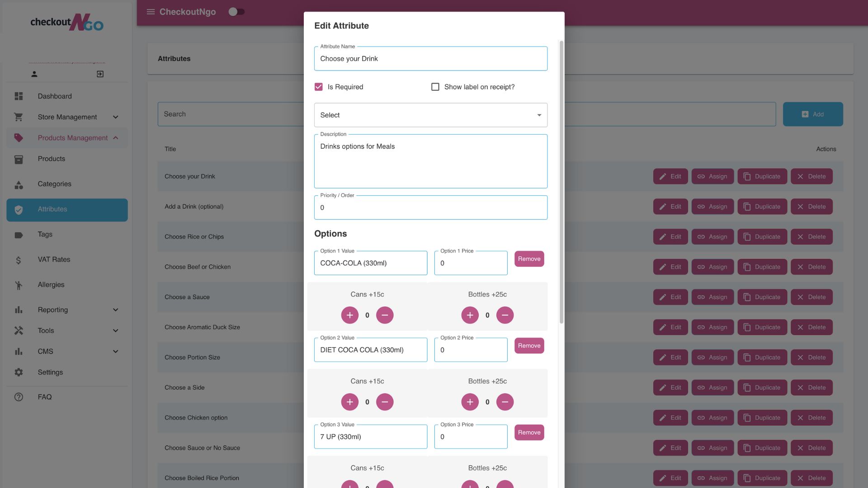Click the Settings gear icon
The image size is (868, 488).
click(19, 372)
